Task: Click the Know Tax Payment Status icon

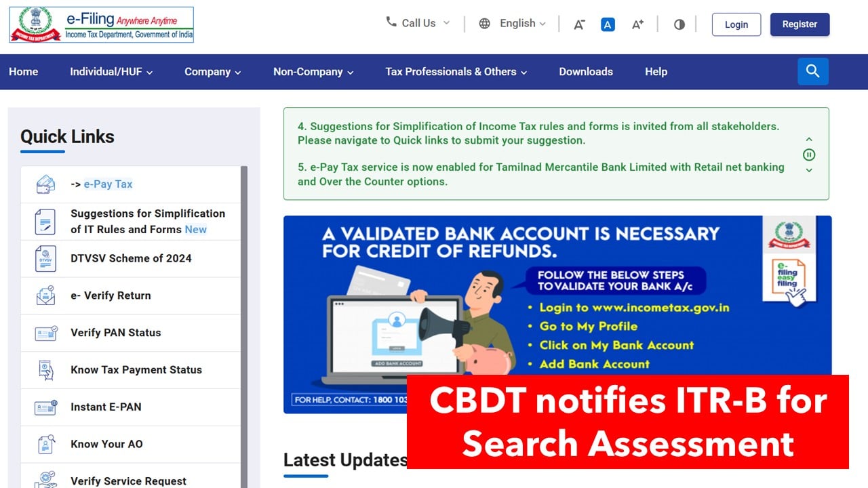Action: (x=45, y=370)
